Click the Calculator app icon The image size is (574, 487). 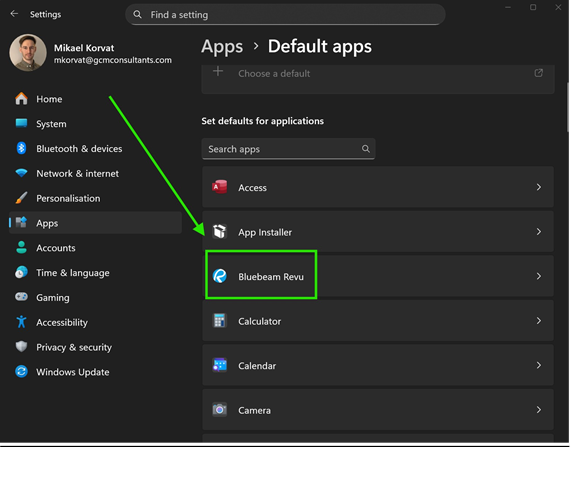[220, 321]
